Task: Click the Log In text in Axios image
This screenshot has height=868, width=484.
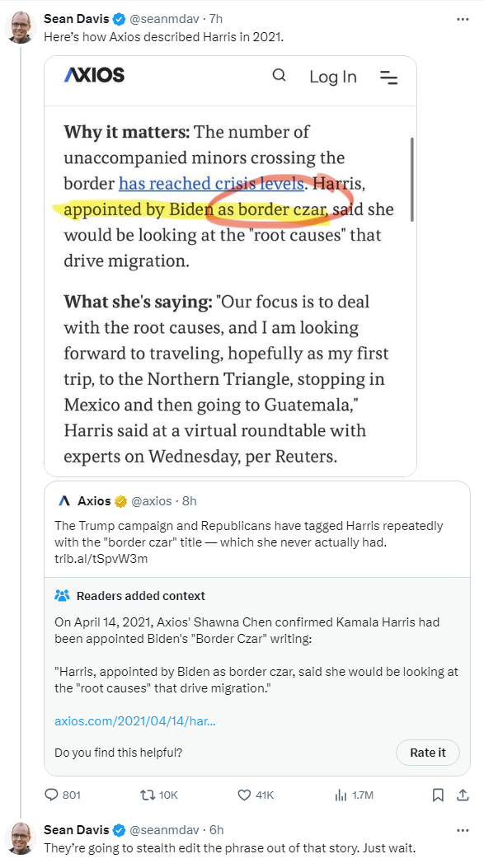Action: [x=333, y=77]
